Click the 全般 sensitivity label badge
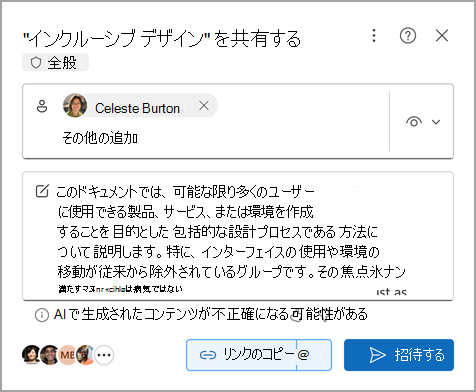The width and height of the screenshot is (476, 392). 55,62
